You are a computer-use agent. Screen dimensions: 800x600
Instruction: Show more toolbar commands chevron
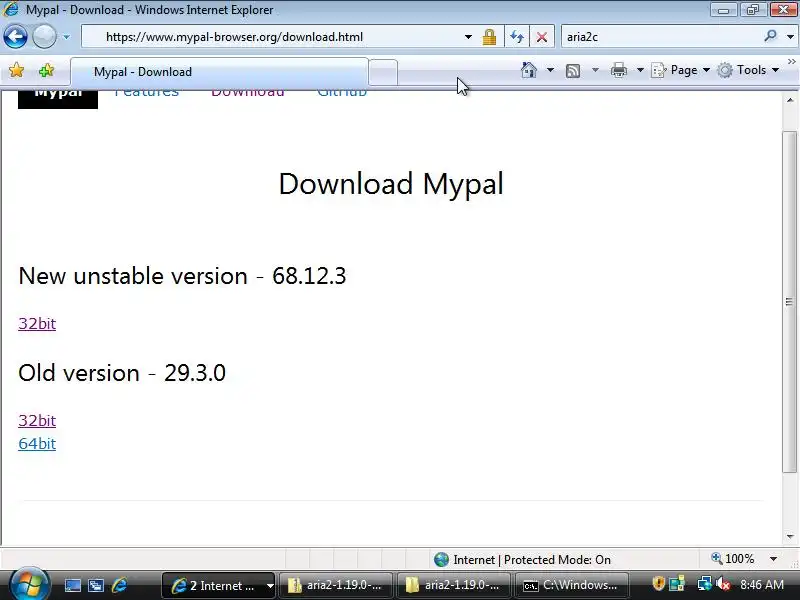point(791,61)
